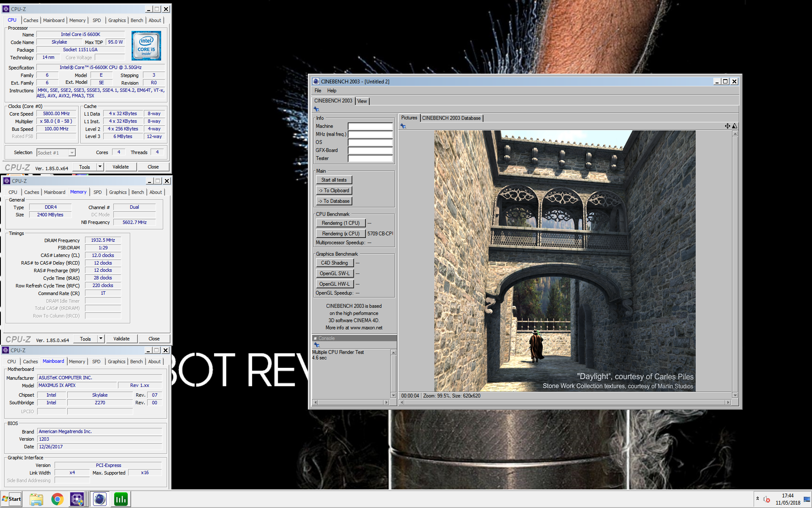Click the CINEBENCH window title icon
Screen dimensions: 812x508
[x=316, y=81]
